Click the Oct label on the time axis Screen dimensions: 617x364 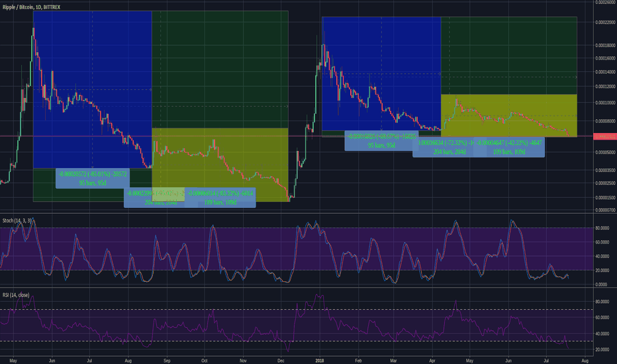click(x=204, y=361)
